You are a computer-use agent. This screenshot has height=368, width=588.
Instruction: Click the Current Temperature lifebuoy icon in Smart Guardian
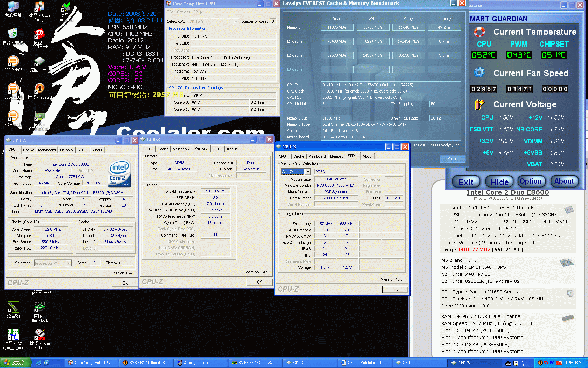479,32
